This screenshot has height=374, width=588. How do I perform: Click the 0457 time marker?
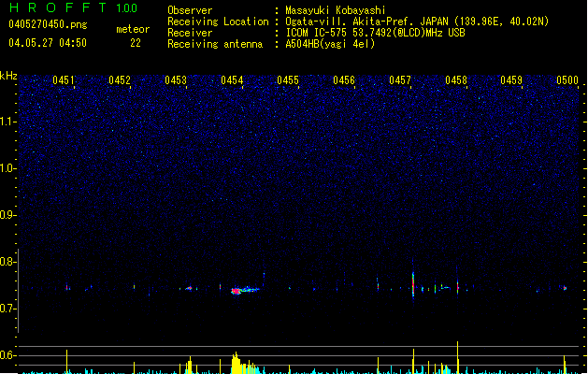[400, 79]
